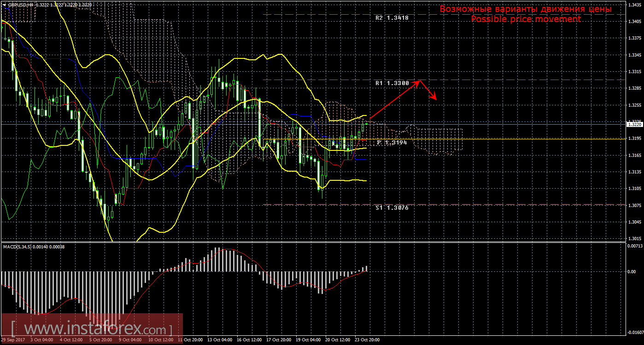Click the 20 Oct 12:00 time axis label

(338, 340)
